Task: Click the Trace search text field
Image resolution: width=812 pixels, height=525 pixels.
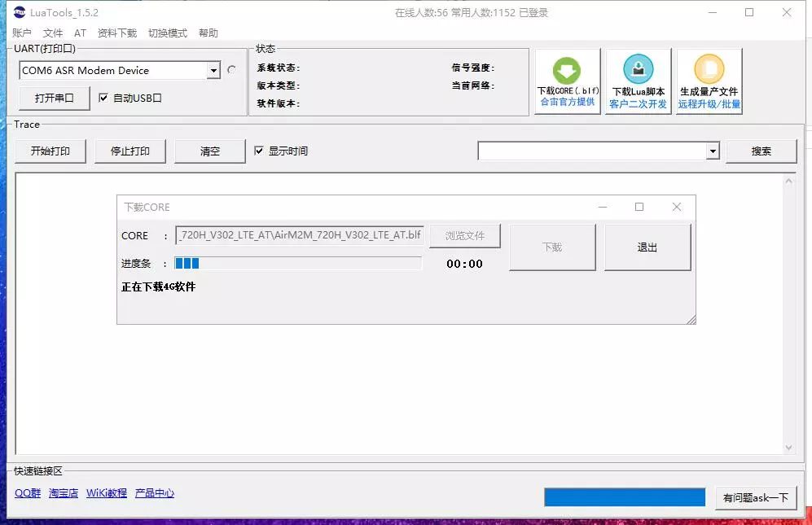Action: click(x=592, y=151)
